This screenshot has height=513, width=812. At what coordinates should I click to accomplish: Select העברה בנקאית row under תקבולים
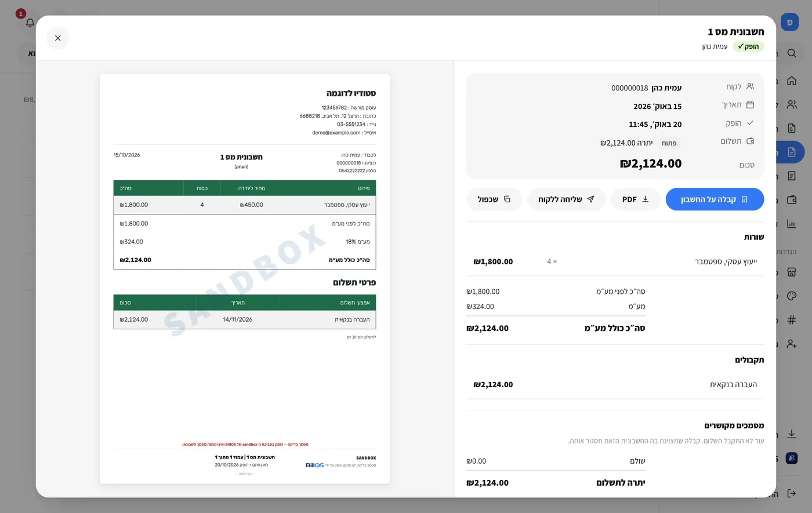(615, 384)
